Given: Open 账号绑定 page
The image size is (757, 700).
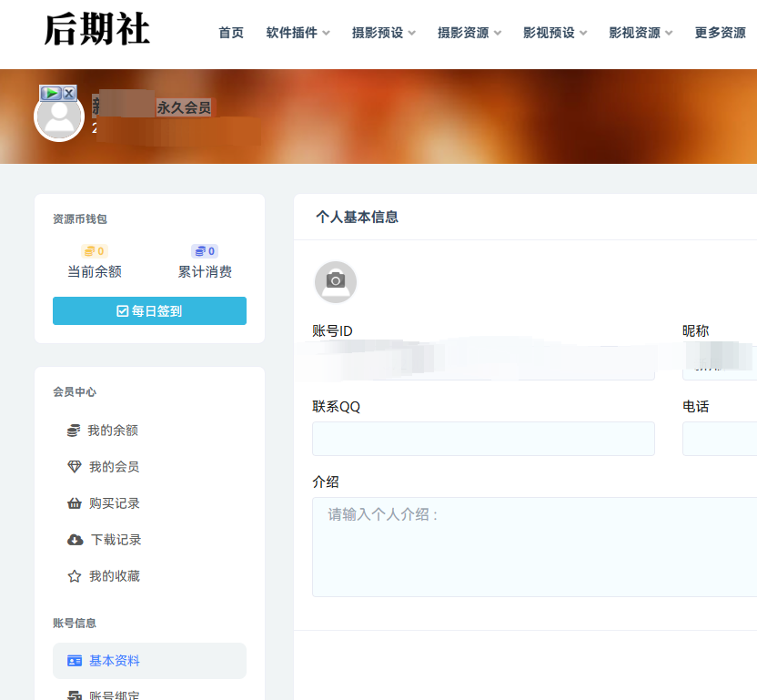Looking at the screenshot, I should click(115, 695).
